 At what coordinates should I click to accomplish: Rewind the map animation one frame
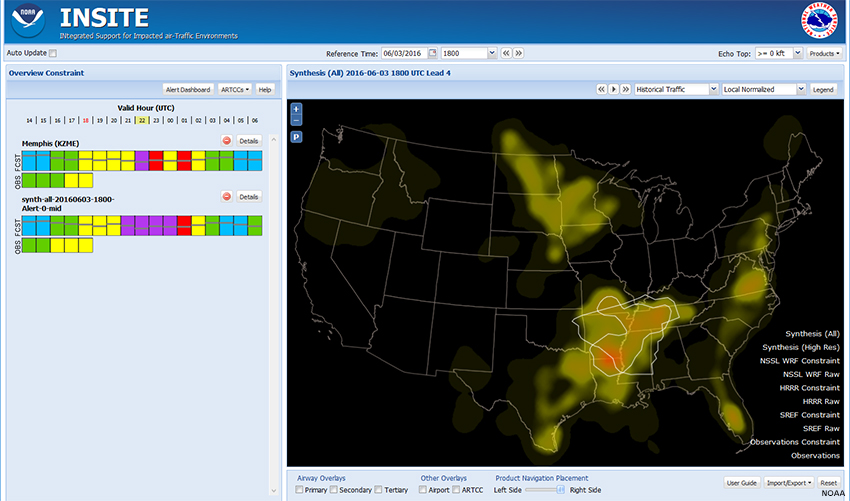pyautogui.click(x=602, y=89)
